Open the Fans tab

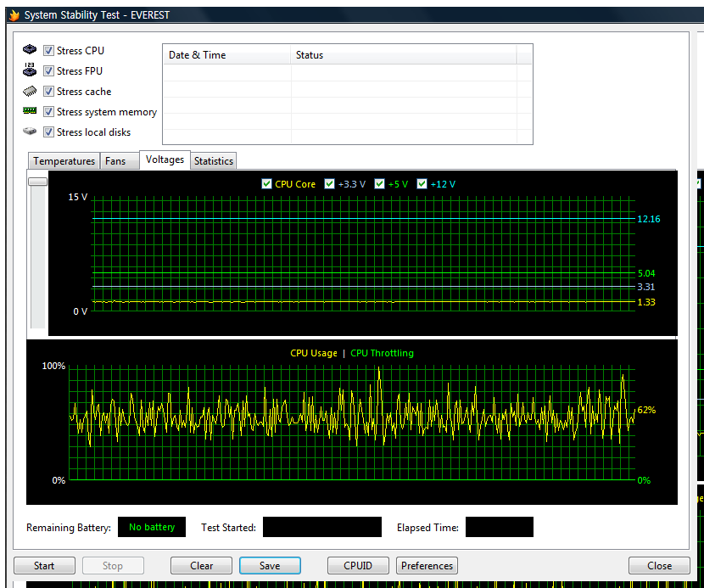coord(119,161)
